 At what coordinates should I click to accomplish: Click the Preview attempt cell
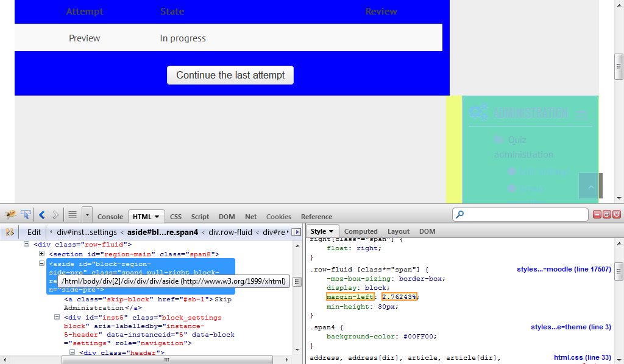click(x=84, y=38)
